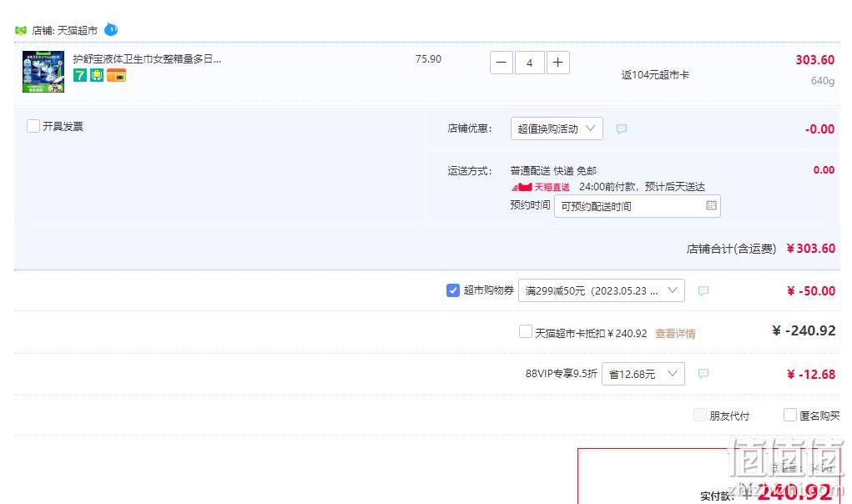Click the green shield guarantee badge icon
Image resolution: width=852 pixels, height=504 pixels.
tap(97, 75)
